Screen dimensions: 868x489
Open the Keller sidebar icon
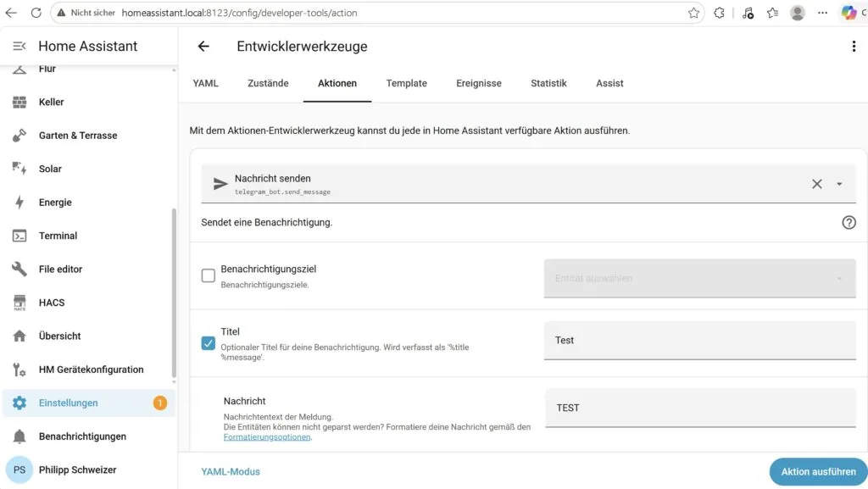(x=19, y=102)
